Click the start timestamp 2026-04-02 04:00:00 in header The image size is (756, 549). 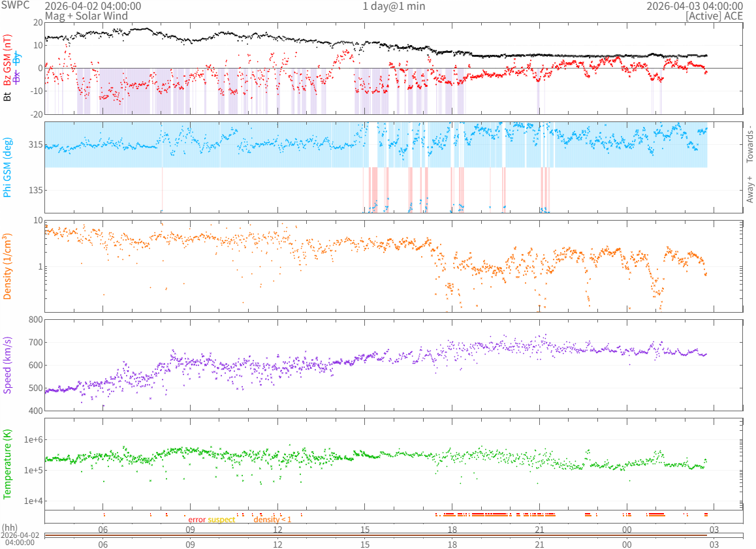click(x=93, y=6)
